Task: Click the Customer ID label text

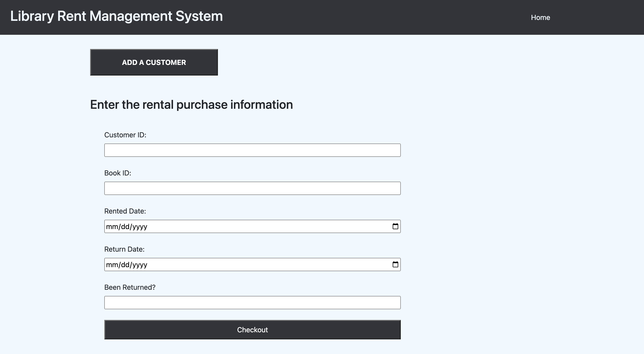Action: [125, 135]
